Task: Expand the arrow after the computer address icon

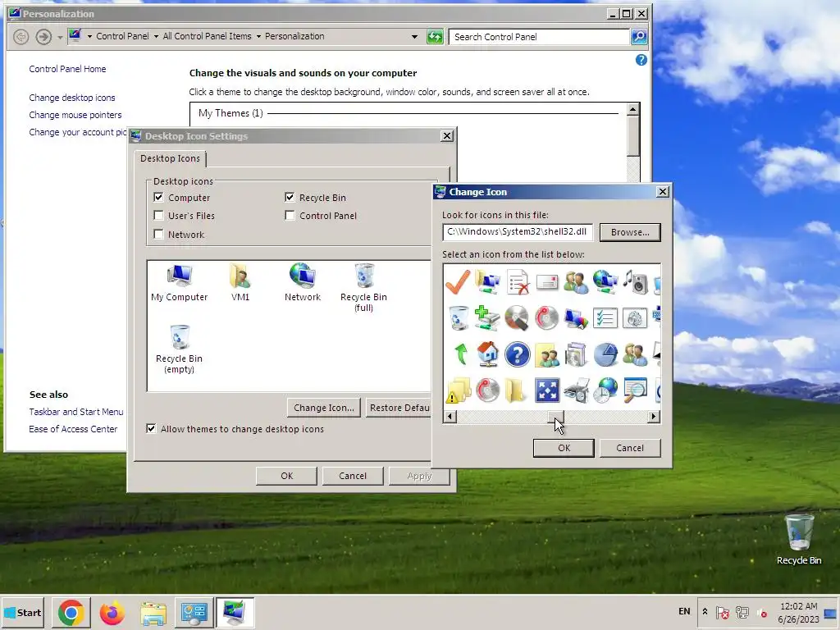Action: [x=89, y=36]
